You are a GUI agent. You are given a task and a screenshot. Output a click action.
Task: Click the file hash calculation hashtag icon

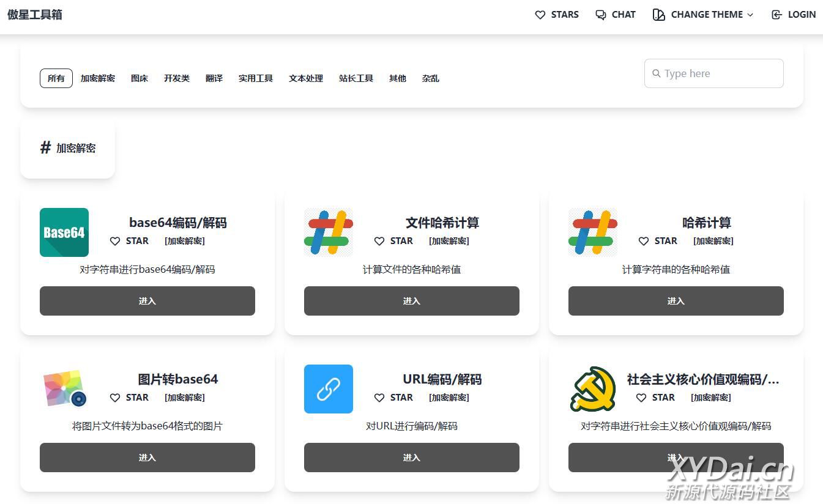pos(329,232)
